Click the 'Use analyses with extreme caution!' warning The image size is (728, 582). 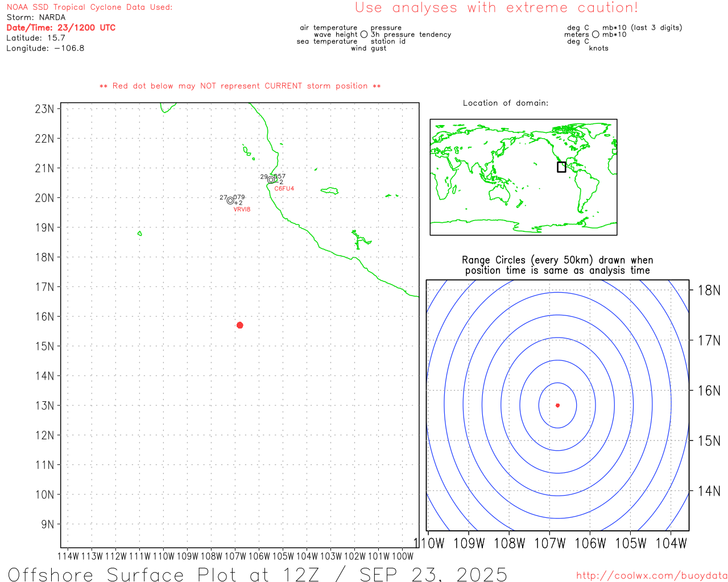(497, 8)
